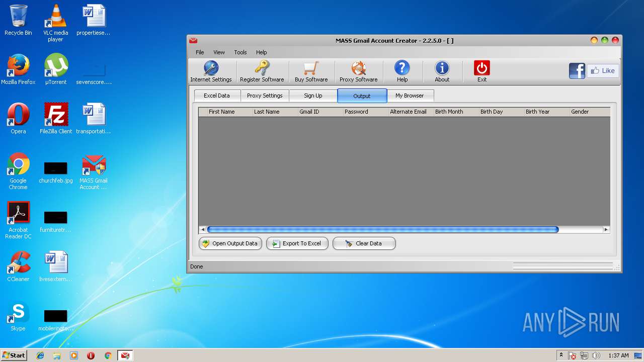Open Internet Settings from the toolbar
Viewport: 644px width, 362px height.
click(211, 71)
